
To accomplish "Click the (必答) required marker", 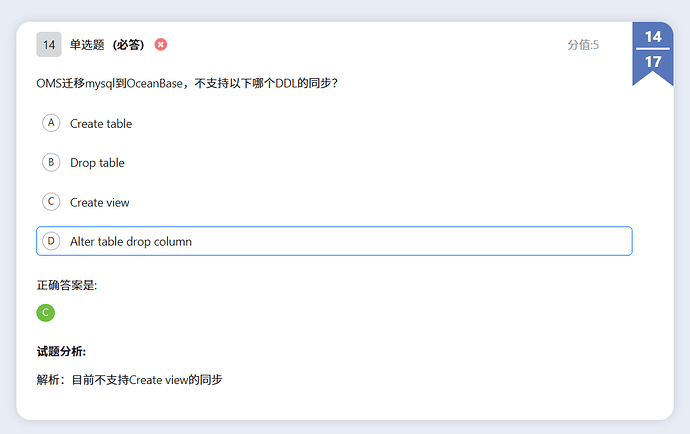I will tap(128, 45).
